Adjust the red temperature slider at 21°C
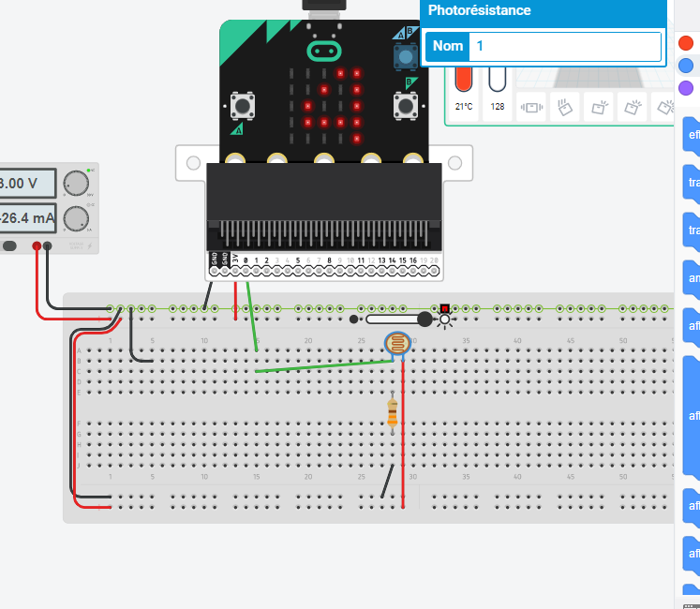Screen dimensions: 700x609 pyautogui.click(x=464, y=79)
